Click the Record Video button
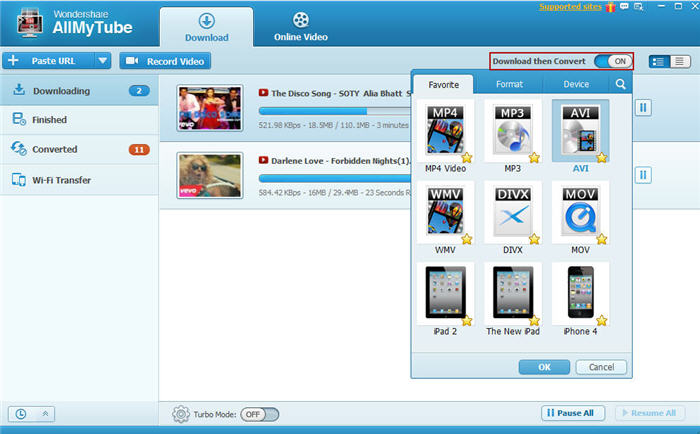700x434 pixels. pos(165,61)
